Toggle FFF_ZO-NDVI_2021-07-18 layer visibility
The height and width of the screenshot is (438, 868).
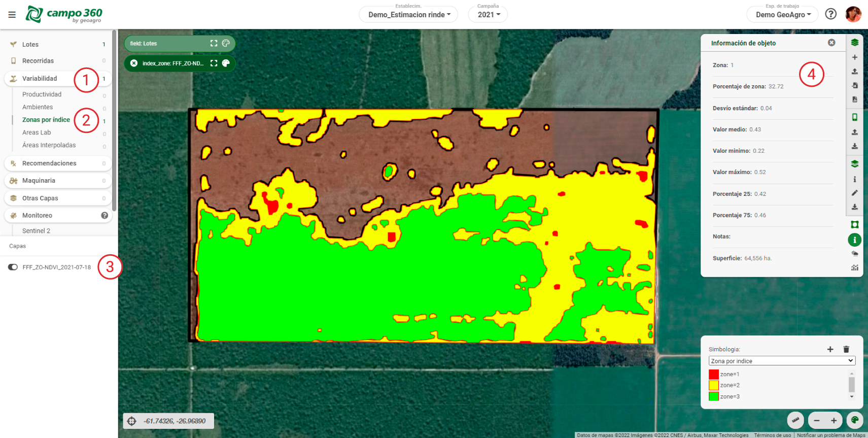13,267
